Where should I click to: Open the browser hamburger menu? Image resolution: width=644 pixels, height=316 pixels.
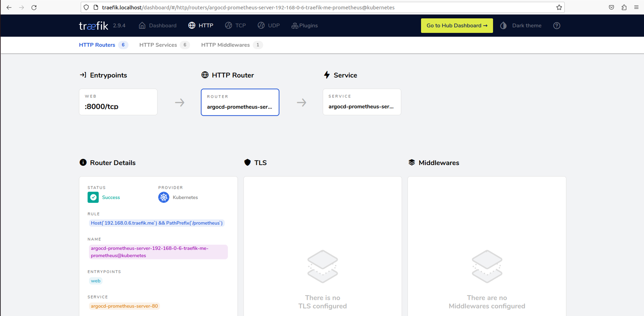636,7
